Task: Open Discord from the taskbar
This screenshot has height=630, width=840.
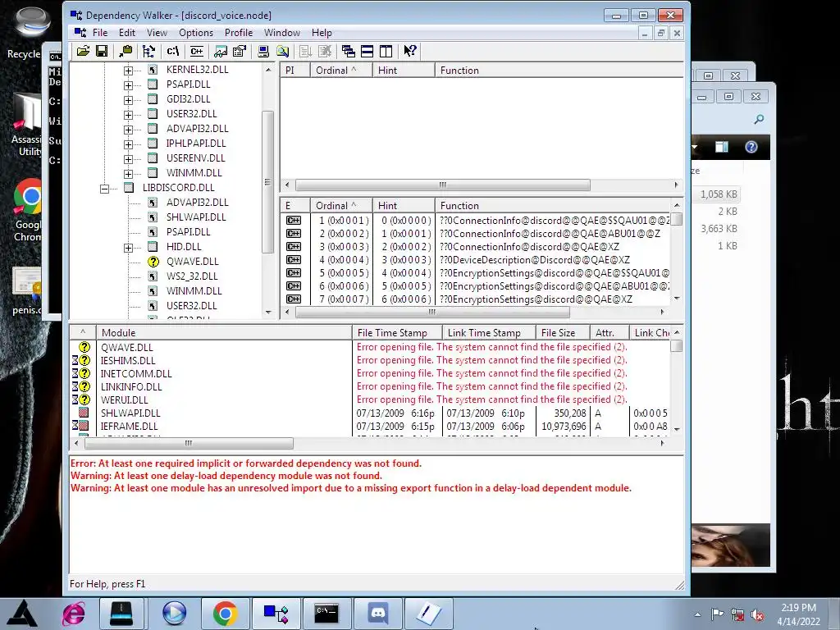Action: click(x=378, y=613)
